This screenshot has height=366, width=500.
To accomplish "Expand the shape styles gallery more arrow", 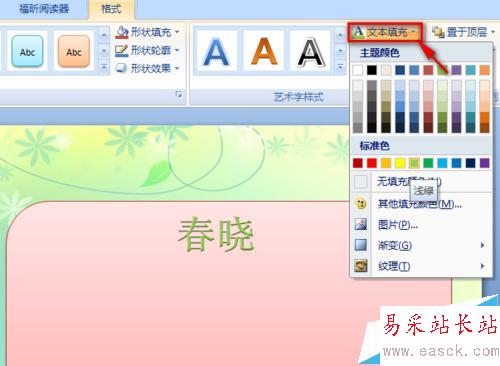I will point(104,68).
